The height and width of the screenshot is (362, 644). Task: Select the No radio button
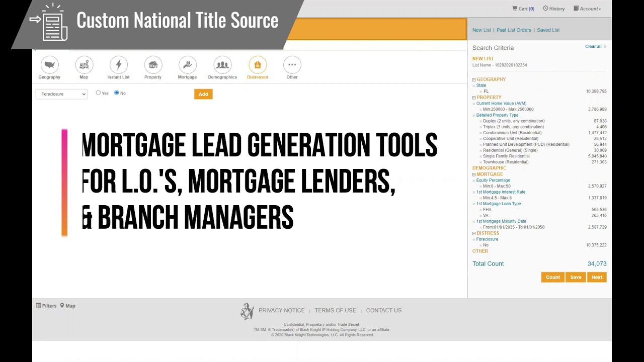pos(117,93)
